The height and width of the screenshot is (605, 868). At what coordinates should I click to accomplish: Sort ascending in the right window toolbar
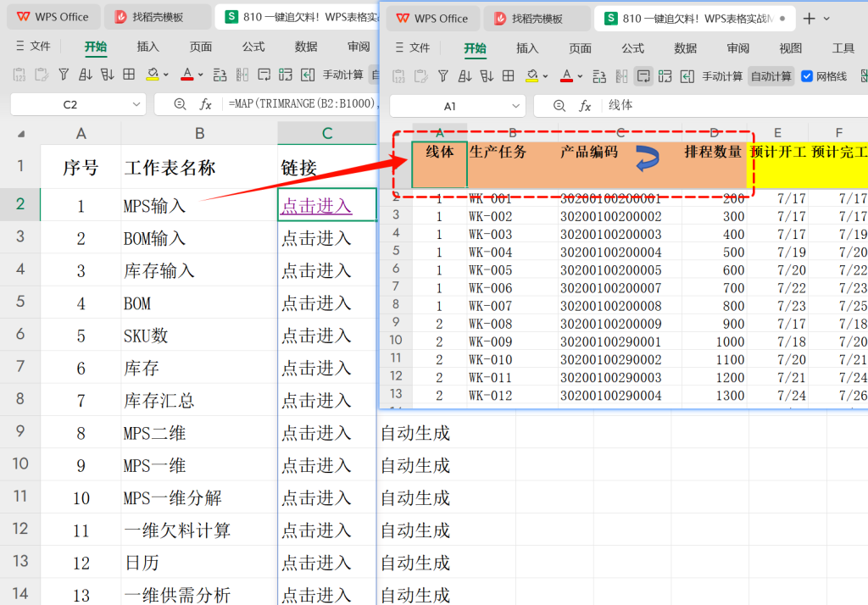465,75
